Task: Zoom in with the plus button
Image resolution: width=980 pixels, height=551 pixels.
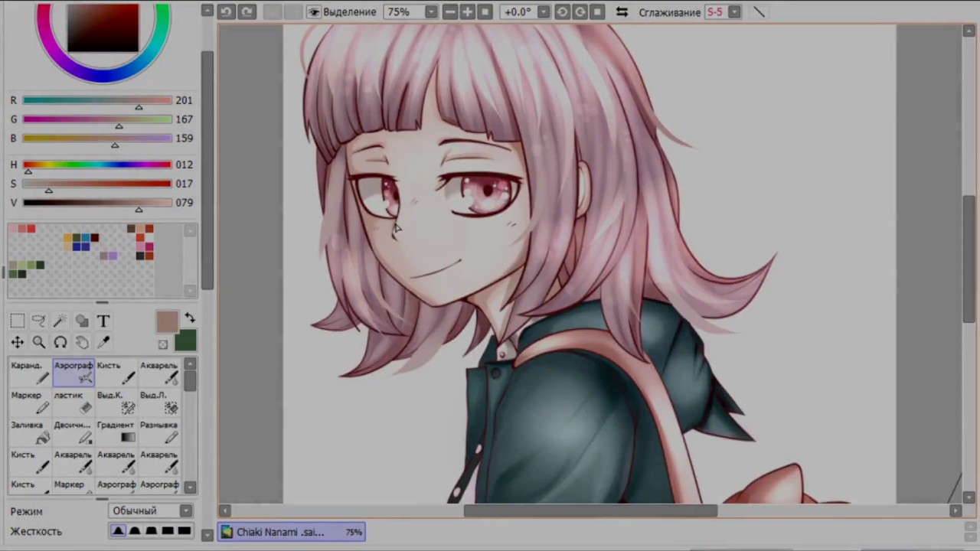Action: [467, 11]
